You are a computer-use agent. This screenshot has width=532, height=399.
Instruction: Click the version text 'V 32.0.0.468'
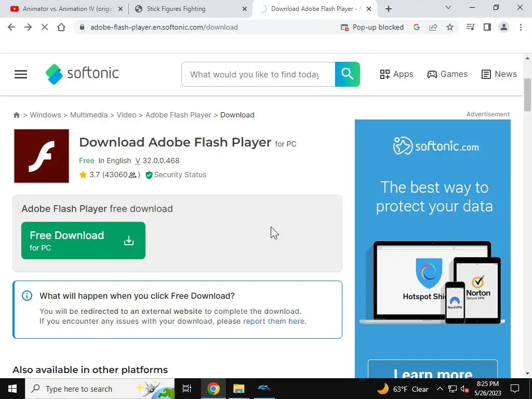(157, 161)
